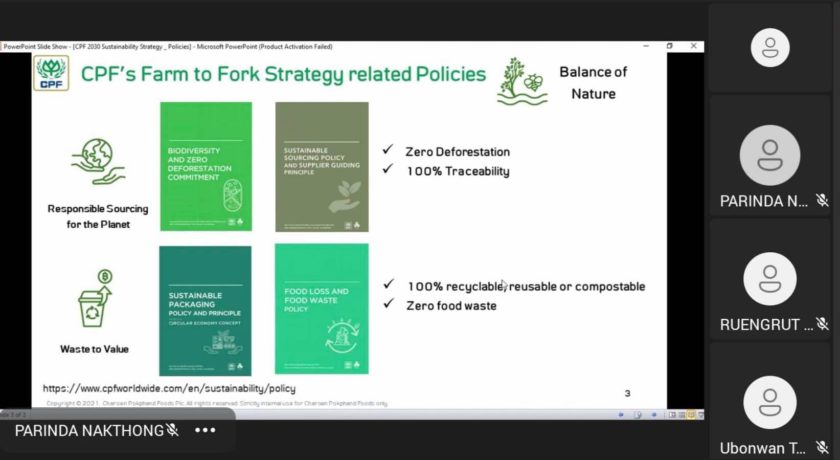The height and width of the screenshot is (460, 840).
Task: Click the checkmark beside Zero Deforestation
Action: pyautogui.click(x=388, y=151)
